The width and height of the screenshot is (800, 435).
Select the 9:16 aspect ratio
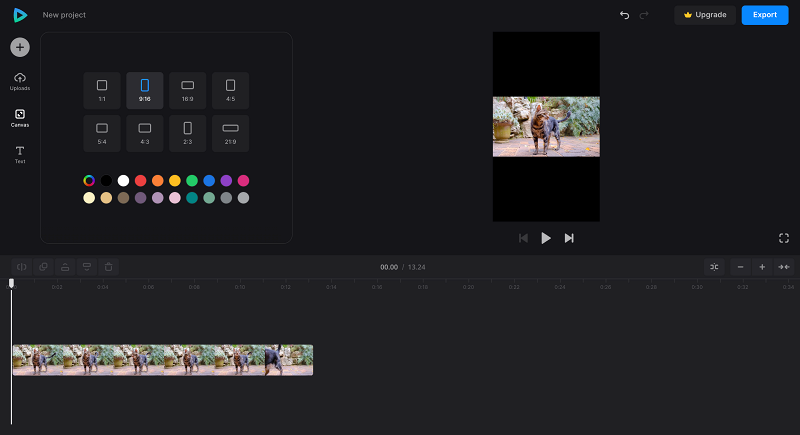tap(145, 90)
